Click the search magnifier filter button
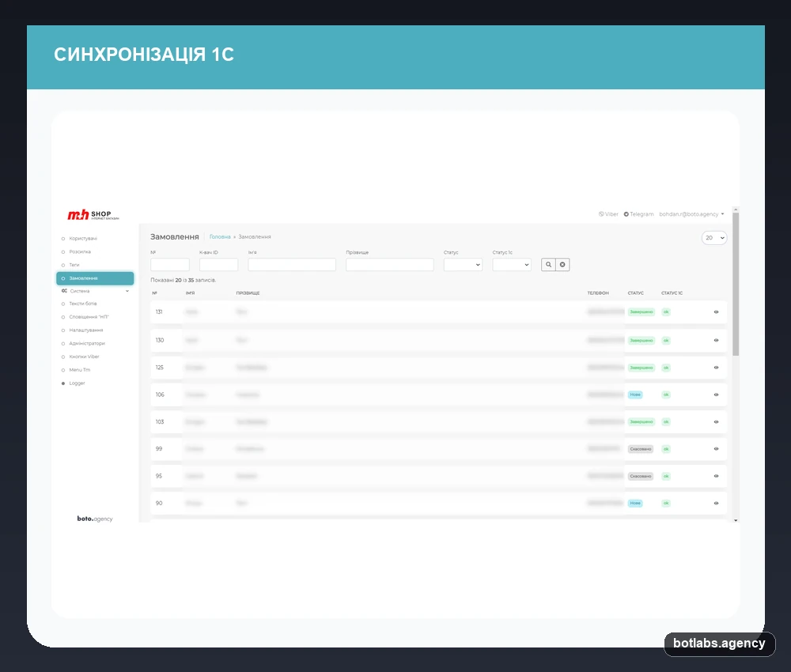Screen dimensions: 791x672 tap(548, 265)
